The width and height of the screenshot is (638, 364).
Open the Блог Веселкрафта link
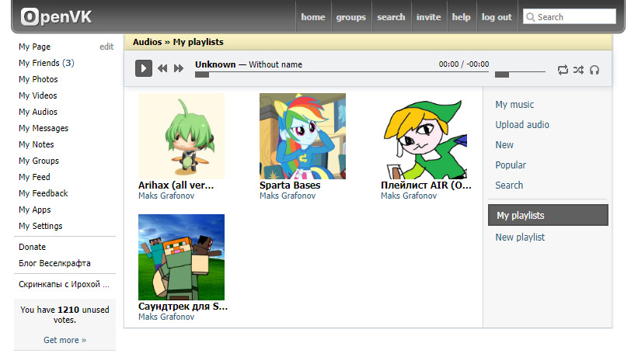(x=54, y=263)
